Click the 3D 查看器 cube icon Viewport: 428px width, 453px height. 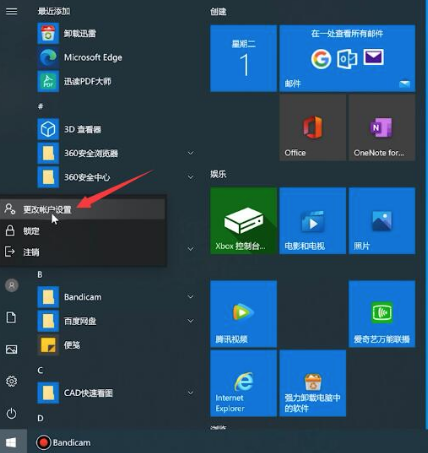(48, 129)
